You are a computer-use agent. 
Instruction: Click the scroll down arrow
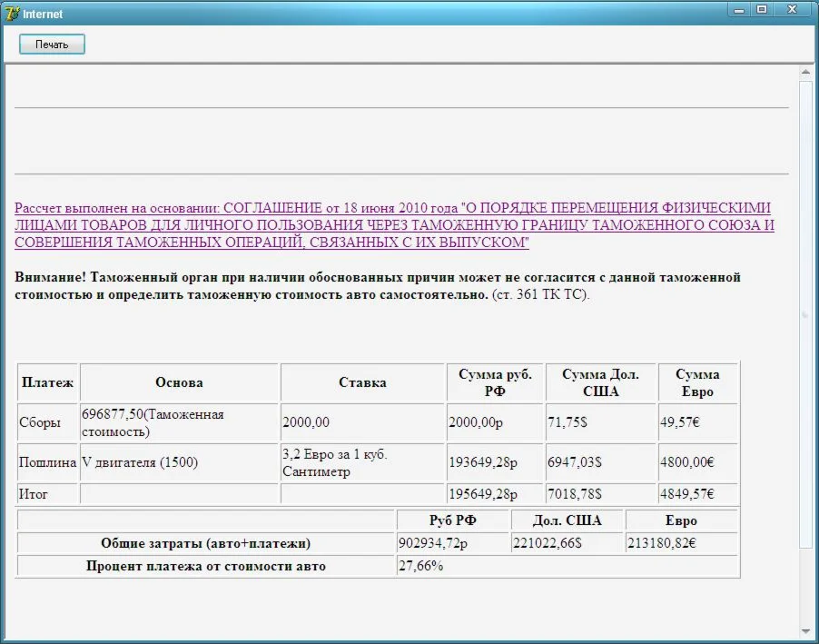805,631
